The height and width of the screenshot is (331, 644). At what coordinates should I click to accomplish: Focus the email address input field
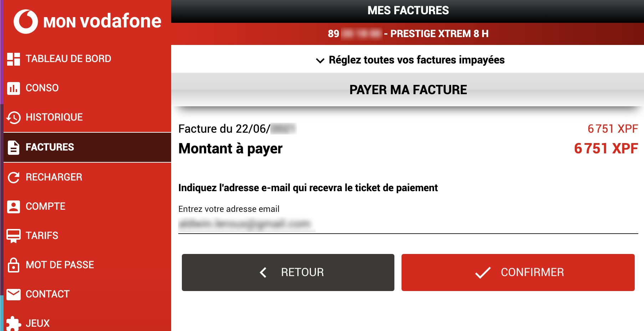(x=408, y=224)
